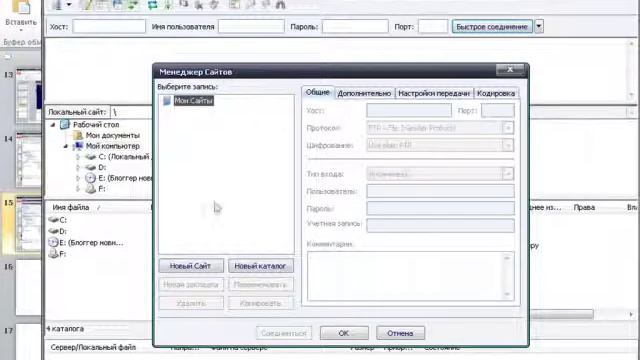The width and height of the screenshot is (640, 360).
Task: Collapse the Рабочий стол tree node
Action: (53, 125)
